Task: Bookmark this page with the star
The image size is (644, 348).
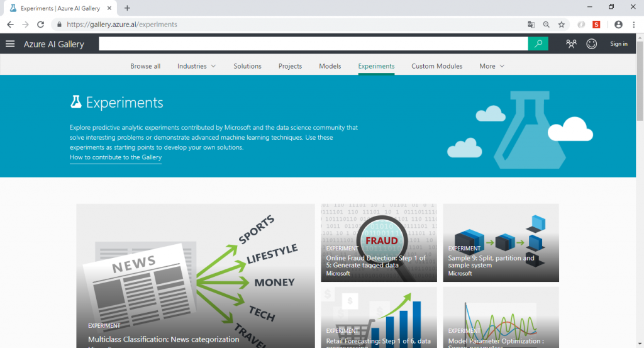Action: click(562, 25)
